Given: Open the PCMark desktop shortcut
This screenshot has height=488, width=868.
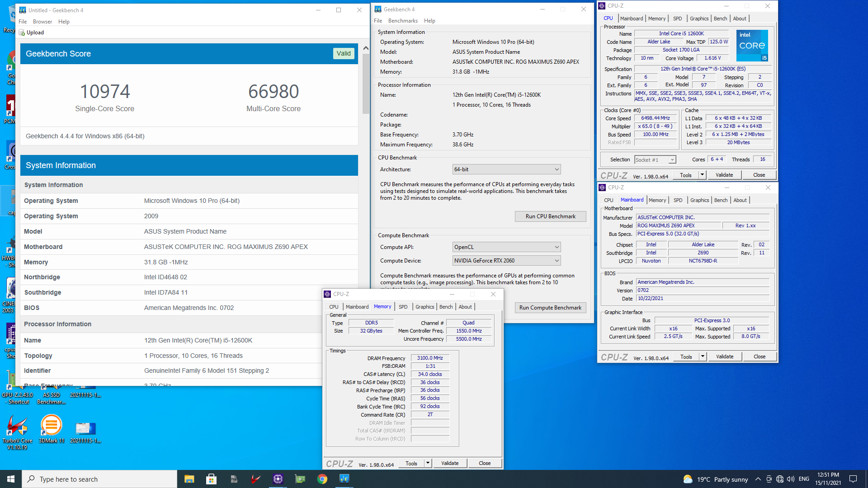Looking at the screenshot, I should coord(10,110).
